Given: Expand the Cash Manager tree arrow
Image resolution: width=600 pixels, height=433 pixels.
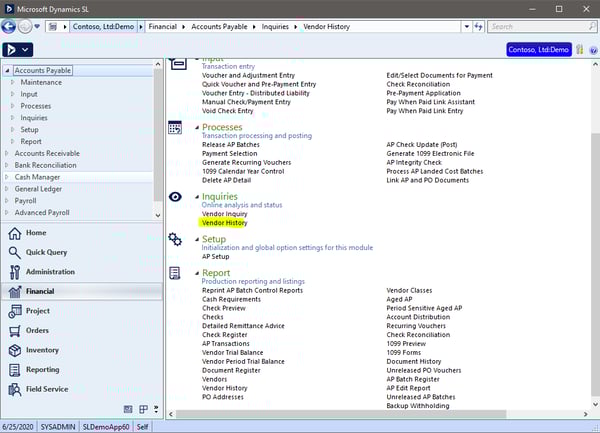Looking at the screenshot, I should coord(7,177).
